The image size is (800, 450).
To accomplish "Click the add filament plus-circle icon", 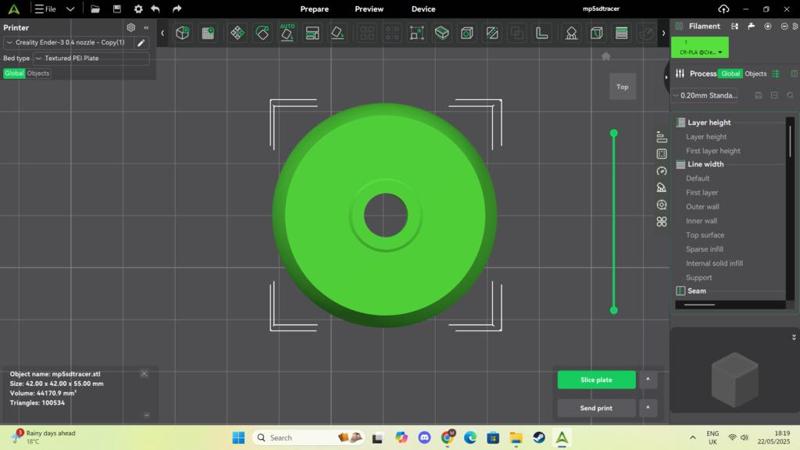I will pyautogui.click(x=768, y=26).
